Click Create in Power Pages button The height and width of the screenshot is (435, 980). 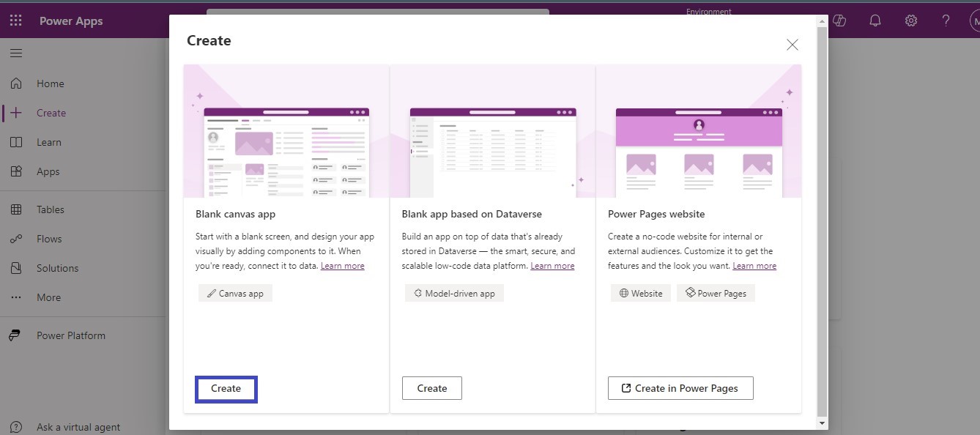[680, 389]
